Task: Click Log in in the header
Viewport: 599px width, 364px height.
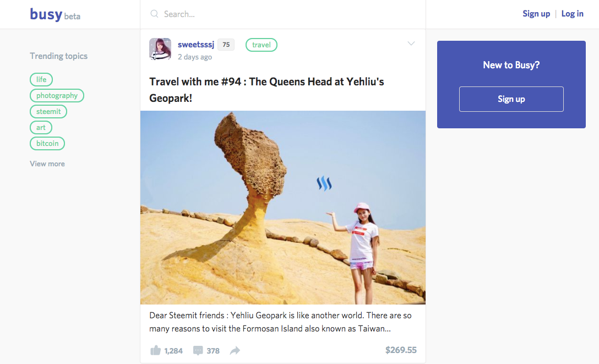Action: (x=572, y=14)
